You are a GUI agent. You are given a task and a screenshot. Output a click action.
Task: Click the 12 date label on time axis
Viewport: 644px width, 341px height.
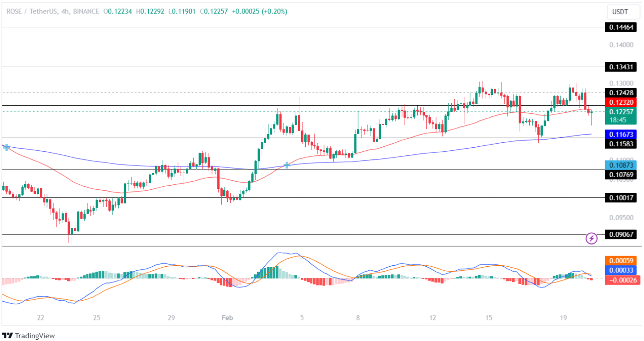pos(432,318)
